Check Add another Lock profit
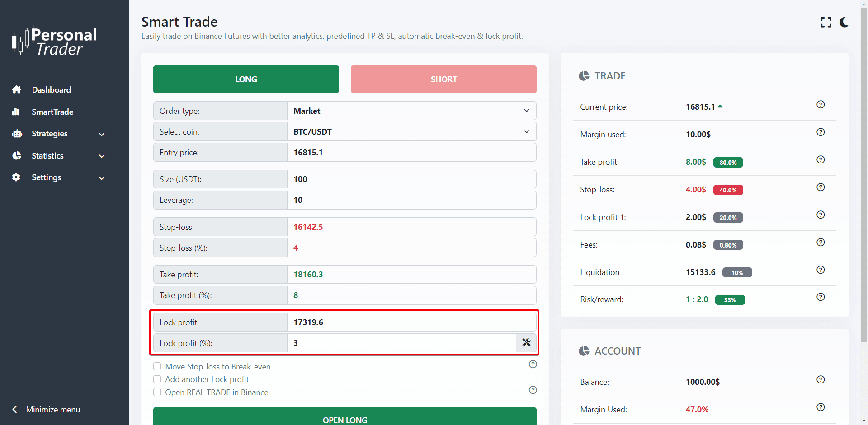 [157, 379]
